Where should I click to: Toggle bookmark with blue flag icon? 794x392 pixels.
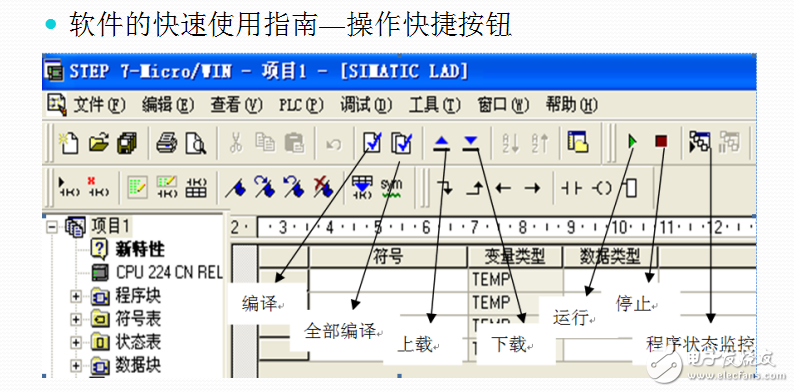tap(235, 188)
